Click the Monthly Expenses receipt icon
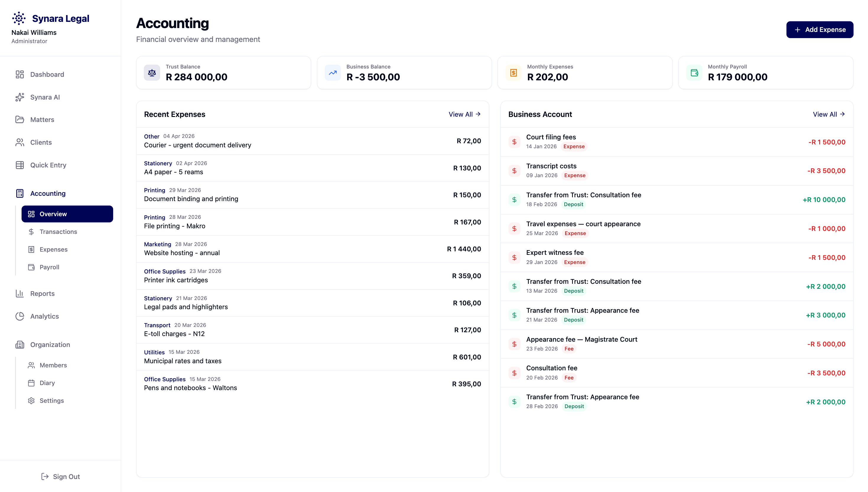Image resolution: width=868 pixels, height=492 pixels. (513, 73)
